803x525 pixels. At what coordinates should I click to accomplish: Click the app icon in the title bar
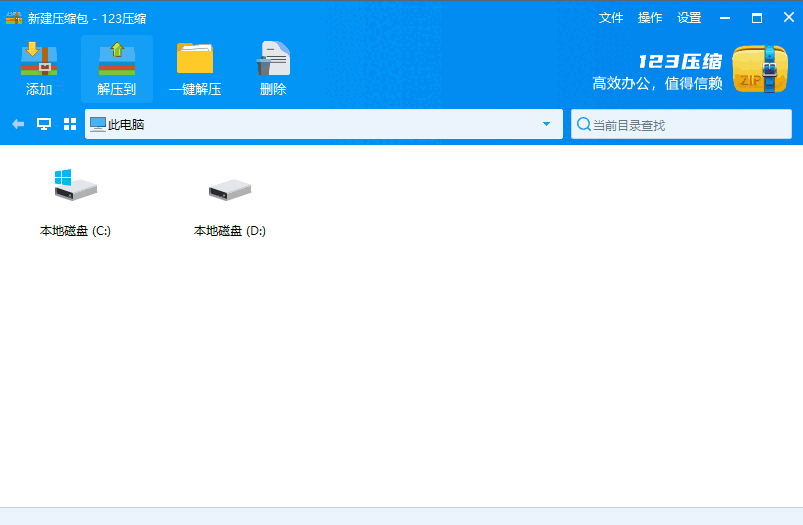point(14,18)
